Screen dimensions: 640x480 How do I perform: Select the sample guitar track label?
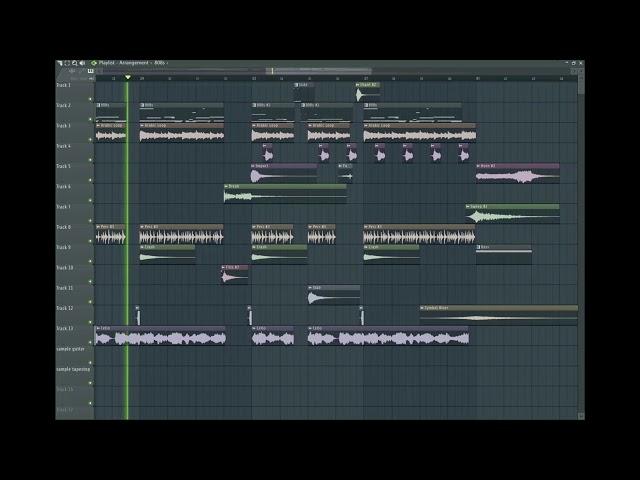click(70, 349)
